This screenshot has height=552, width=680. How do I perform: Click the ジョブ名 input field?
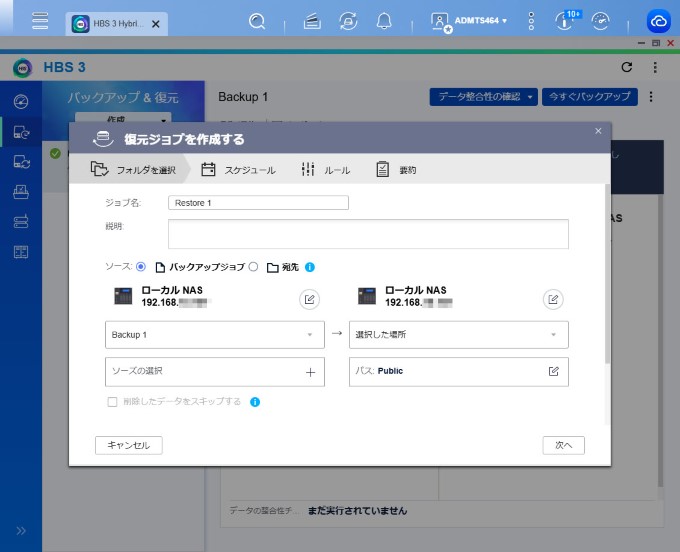click(258, 203)
